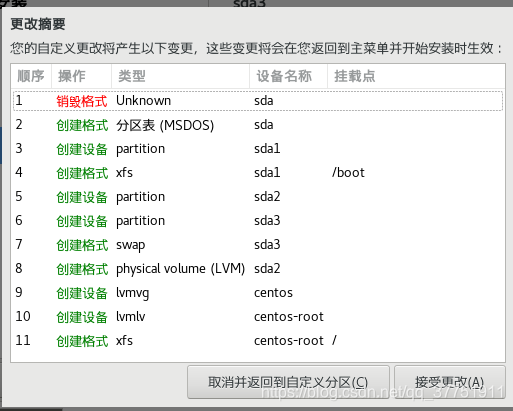Select row 3 partition sda1
The height and width of the screenshot is (411, 513).
point(258,149)
